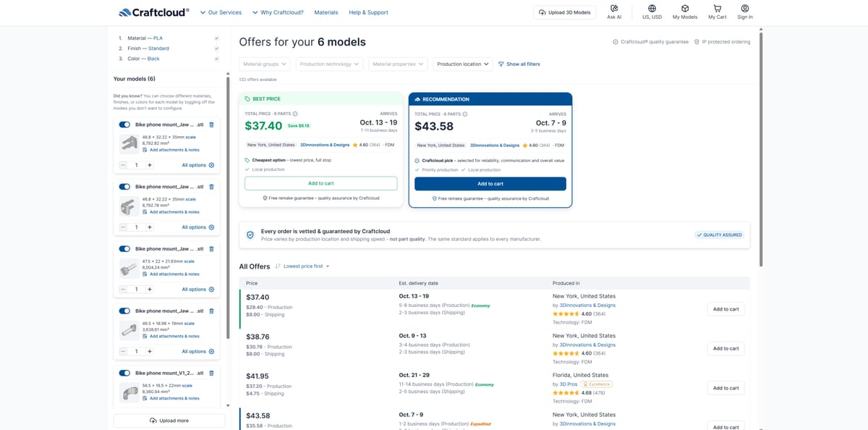Open the Material groups filter

click(x=265, y=64)
